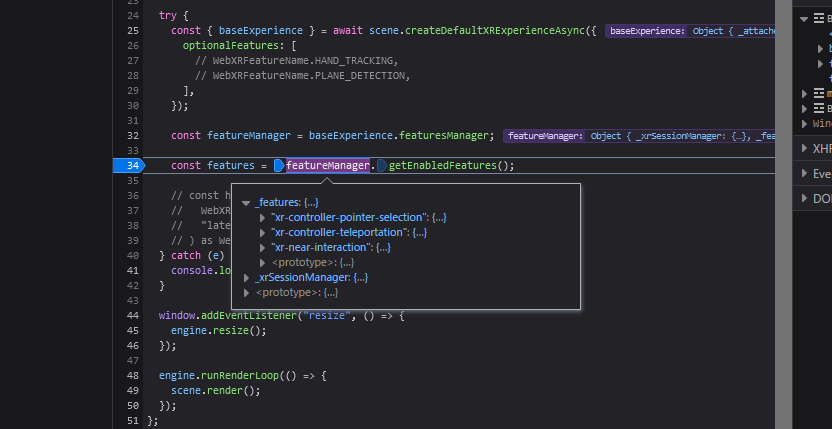Remove the breakpoint marker on line 34
Viewport: 832px width, 429px height.
[128, 166]
